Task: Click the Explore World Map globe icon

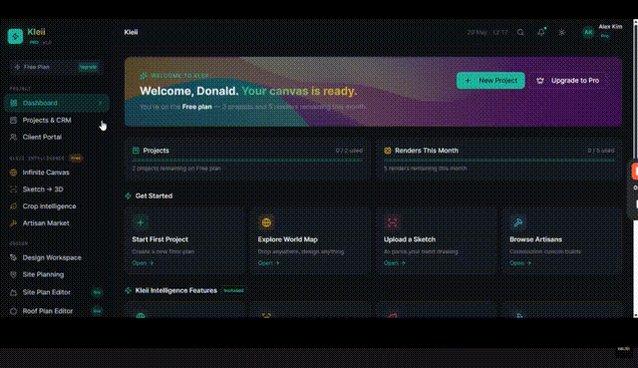Action: click(x=266, y=223)
